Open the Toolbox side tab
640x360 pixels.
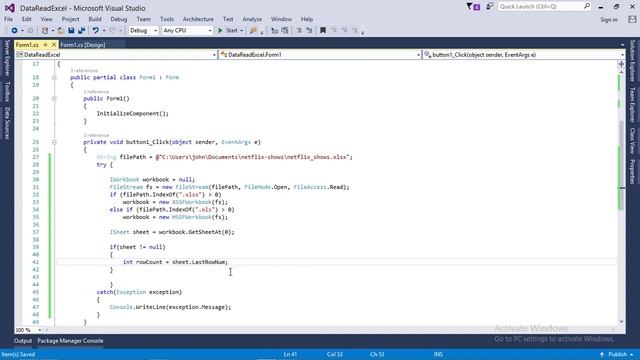[x=7, y=91]
